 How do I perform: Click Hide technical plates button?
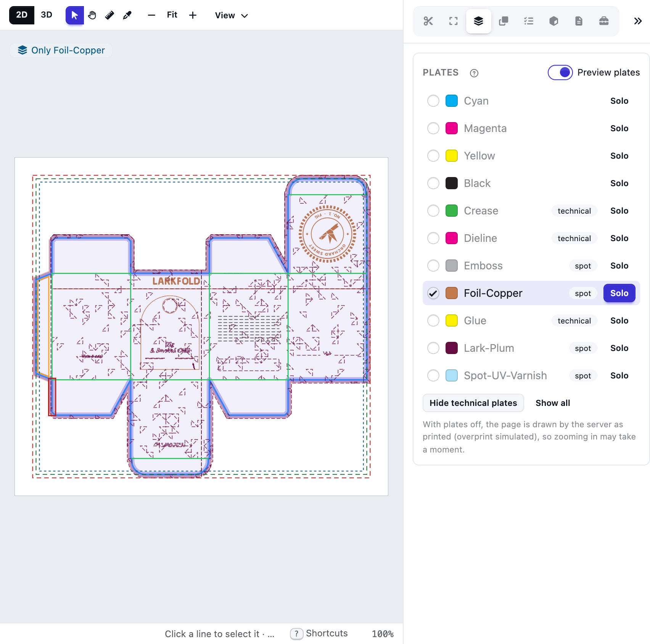(473, 403)
